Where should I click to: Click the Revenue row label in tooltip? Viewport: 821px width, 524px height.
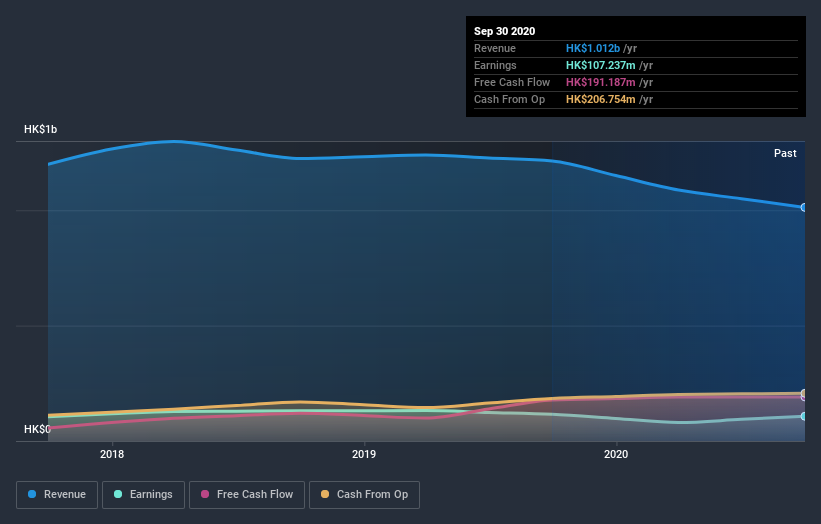(495, 48)
